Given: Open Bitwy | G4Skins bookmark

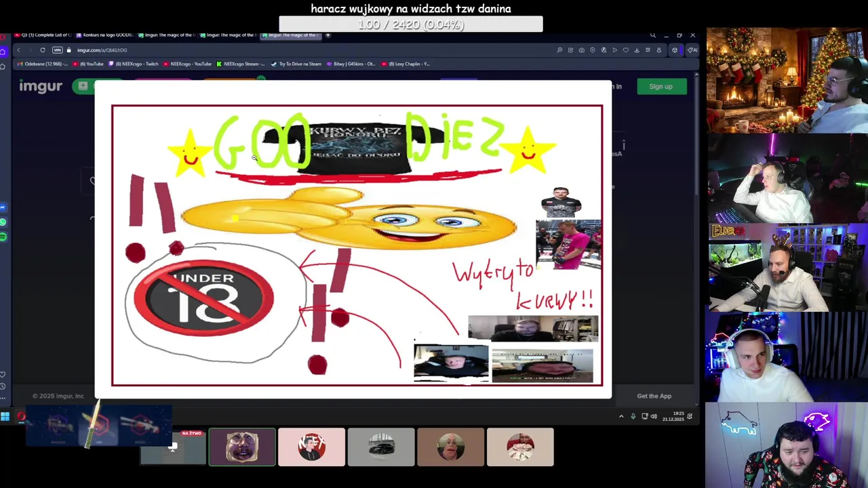Looking at the screenshot, I should pyautogui.click(x=351, y=64).
